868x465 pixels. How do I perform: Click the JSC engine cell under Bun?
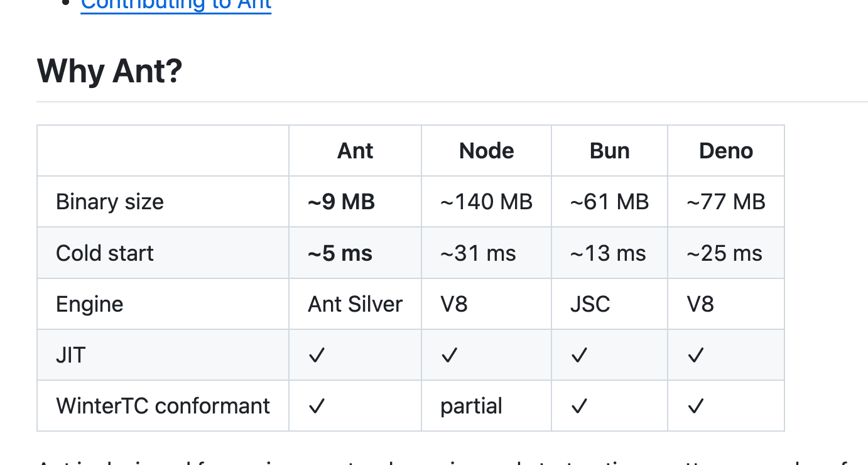(590, 304)
